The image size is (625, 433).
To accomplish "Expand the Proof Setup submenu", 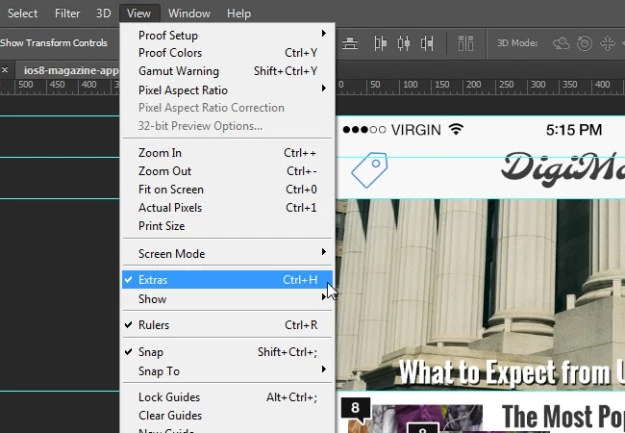I will pyautogui.click(x=227, y=35).
